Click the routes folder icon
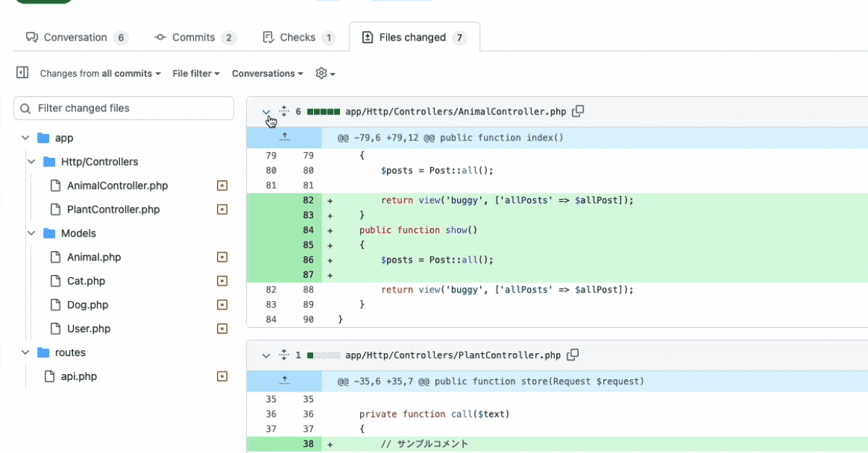Viewport: 868px width, 453px height. [43, 353]
